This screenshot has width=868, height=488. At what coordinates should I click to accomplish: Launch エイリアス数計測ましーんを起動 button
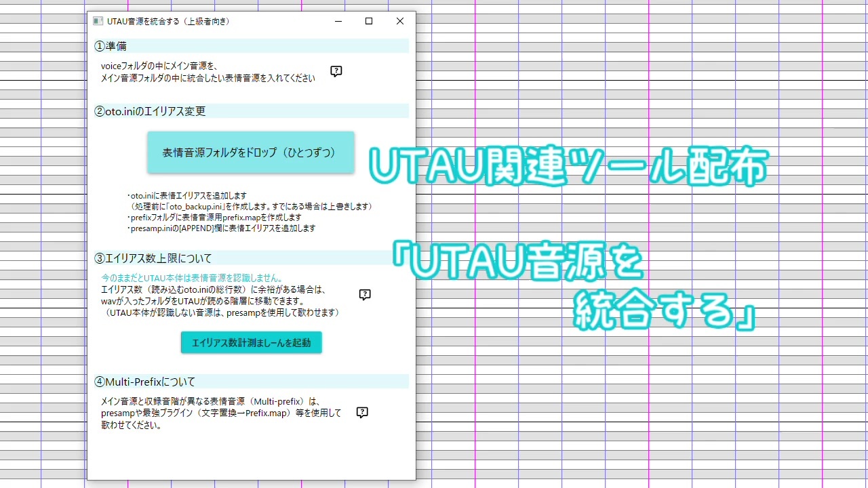click(x=251, y=342)
